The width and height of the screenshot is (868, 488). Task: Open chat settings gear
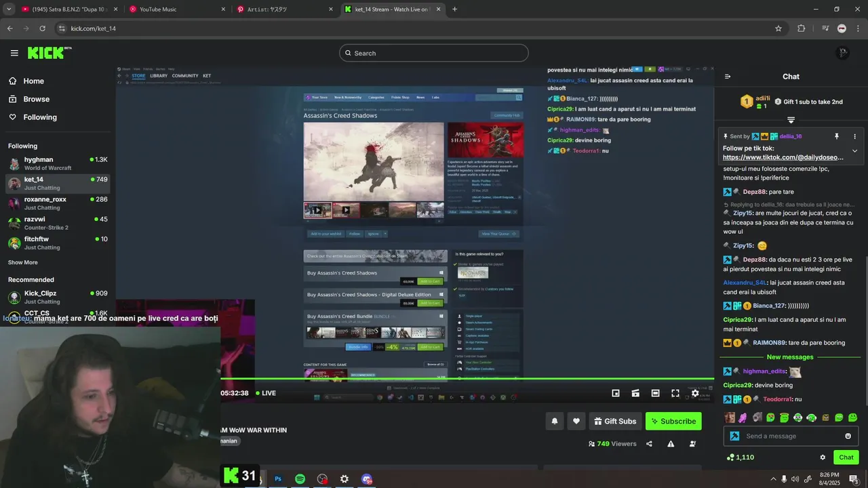(823, 457)
